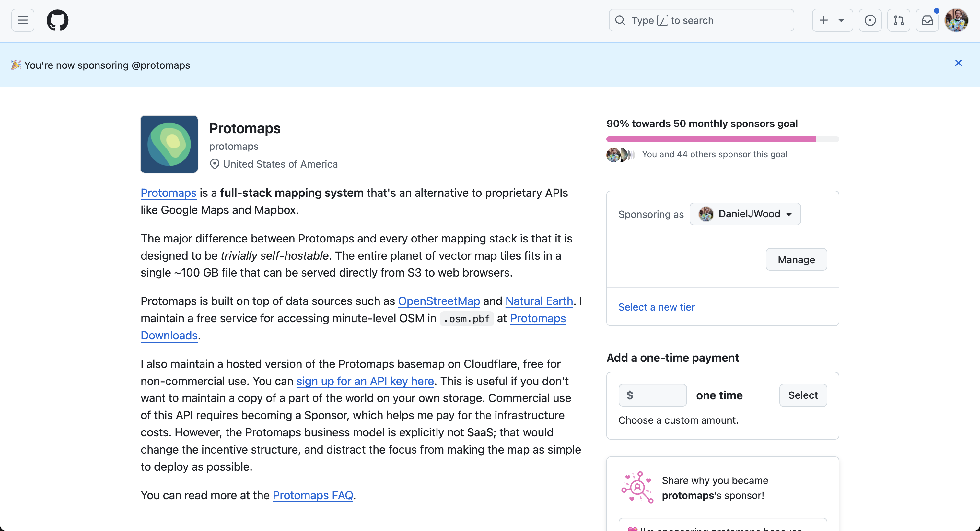The height and width of the screenshot is (531, 980).
Task: Click the party popper emoji in banner
Action: click(x=16, y=65)
